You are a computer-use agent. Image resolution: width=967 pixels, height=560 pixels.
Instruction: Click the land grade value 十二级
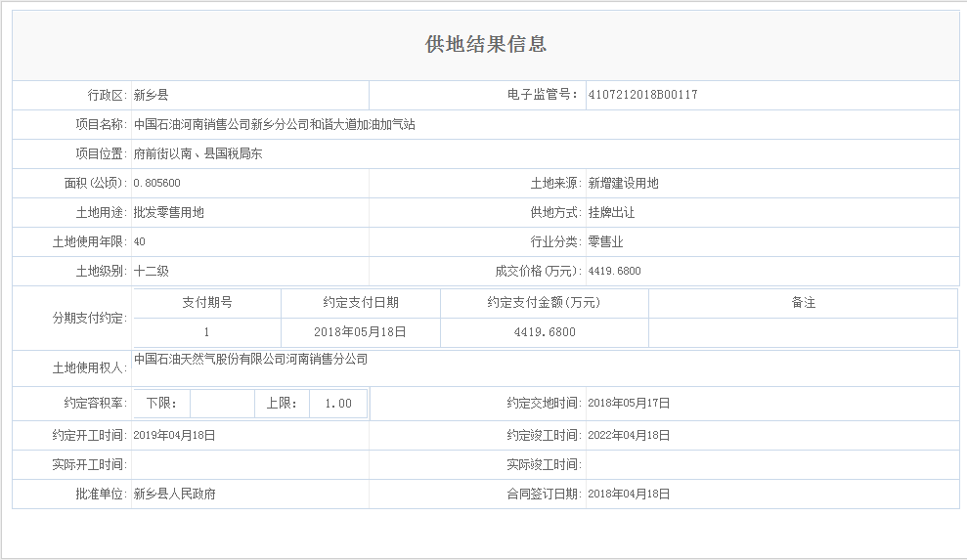tap(152, 271)
